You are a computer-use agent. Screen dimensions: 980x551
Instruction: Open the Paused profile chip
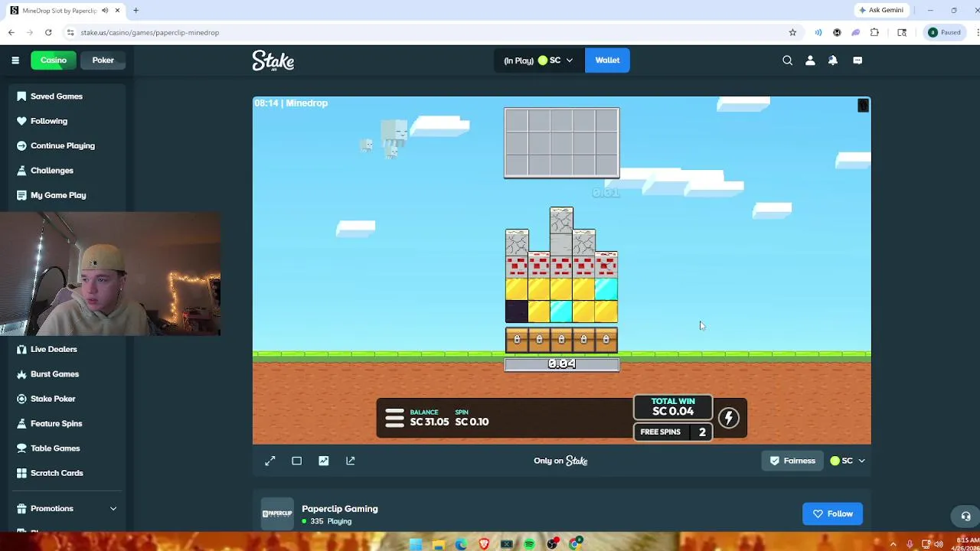pyautogui.click(x=944, y=32)
